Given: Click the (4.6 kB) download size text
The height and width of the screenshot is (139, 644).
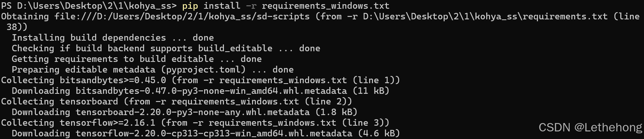Looking at the screenshot, I should tap(379, 134).
